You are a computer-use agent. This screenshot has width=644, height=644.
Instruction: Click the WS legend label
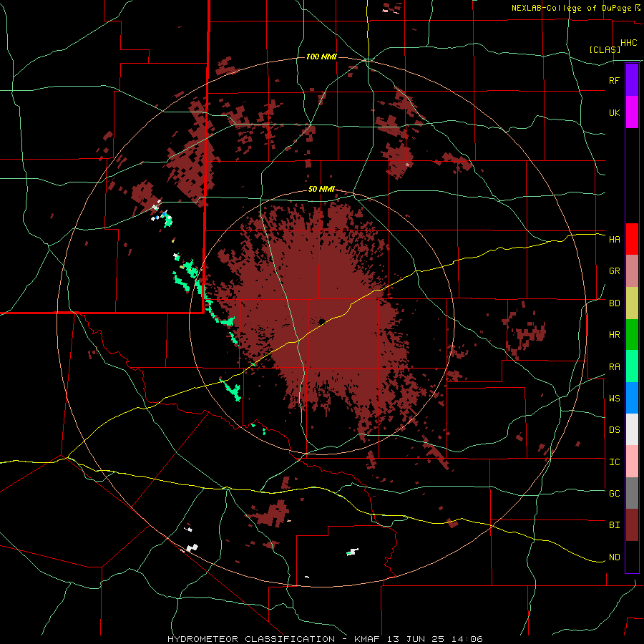[614, 399]
